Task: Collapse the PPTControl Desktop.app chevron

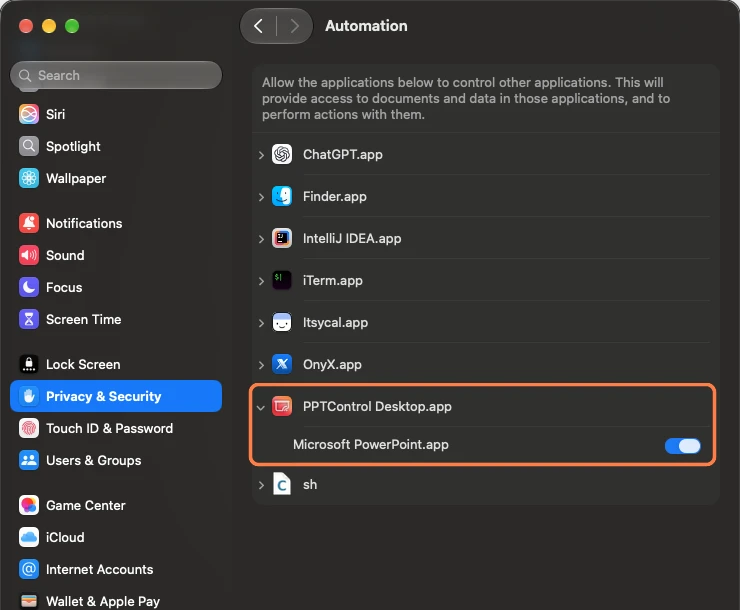Action: (x=261, y=407)
